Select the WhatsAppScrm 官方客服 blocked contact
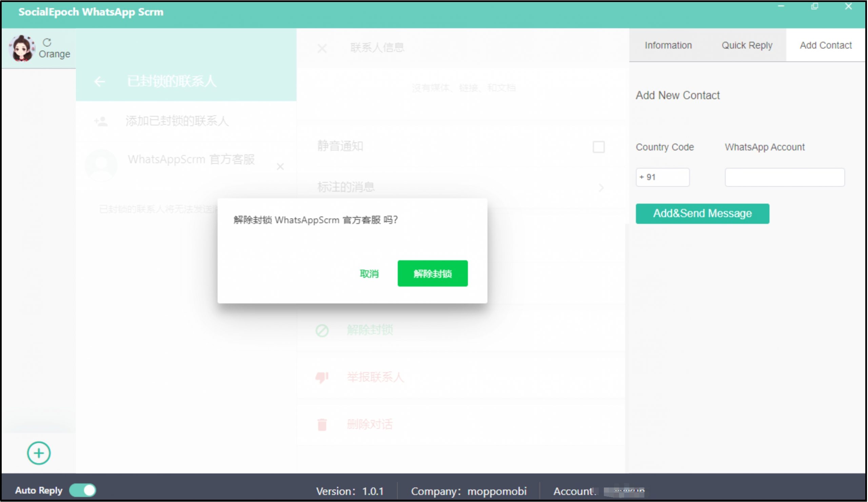This screenshot has width=868, height=502. (186, 166)
